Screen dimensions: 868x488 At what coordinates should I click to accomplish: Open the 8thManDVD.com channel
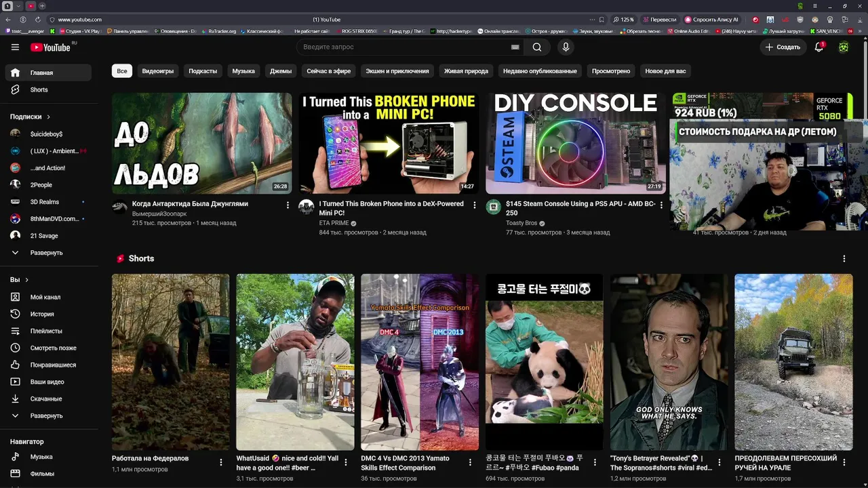pos(49,219)
